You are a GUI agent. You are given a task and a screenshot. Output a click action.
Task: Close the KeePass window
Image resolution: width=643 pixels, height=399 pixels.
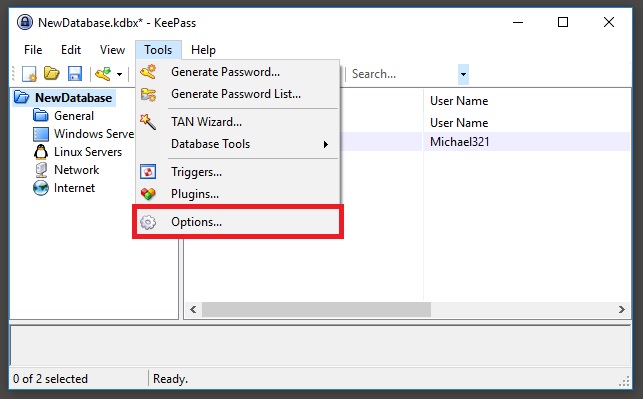coord(609,22)
